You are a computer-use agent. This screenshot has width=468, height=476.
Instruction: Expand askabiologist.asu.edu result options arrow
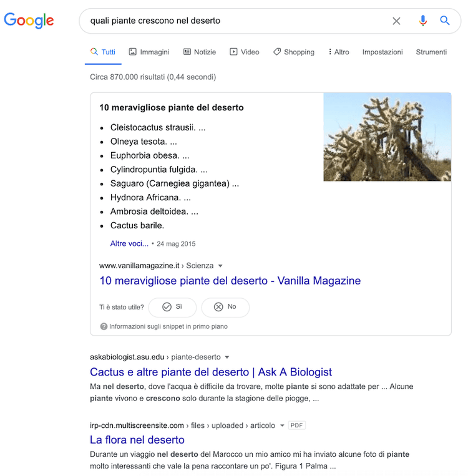[x=227, y=357]
